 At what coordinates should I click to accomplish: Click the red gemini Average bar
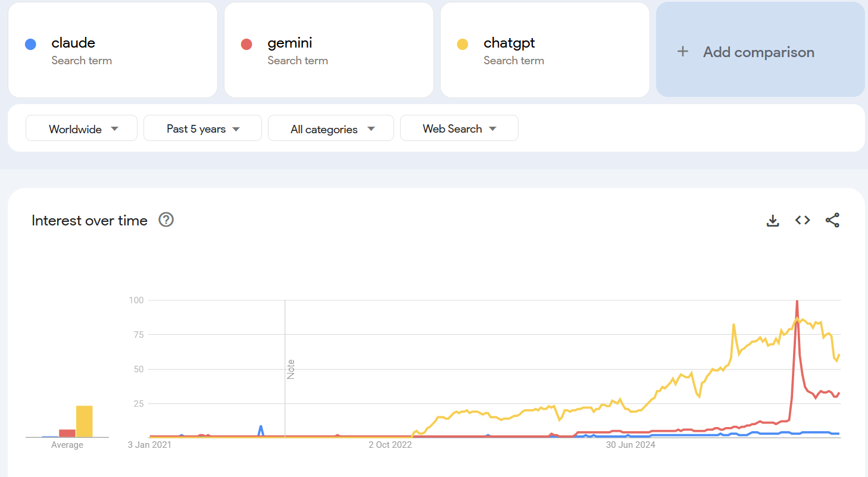(67, 433)
